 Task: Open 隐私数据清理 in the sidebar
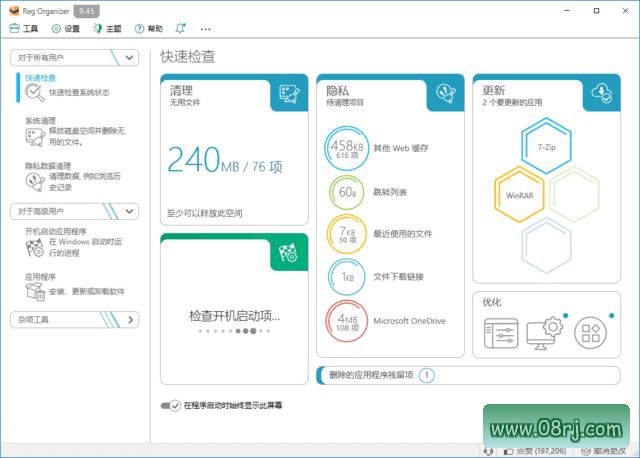73,177
